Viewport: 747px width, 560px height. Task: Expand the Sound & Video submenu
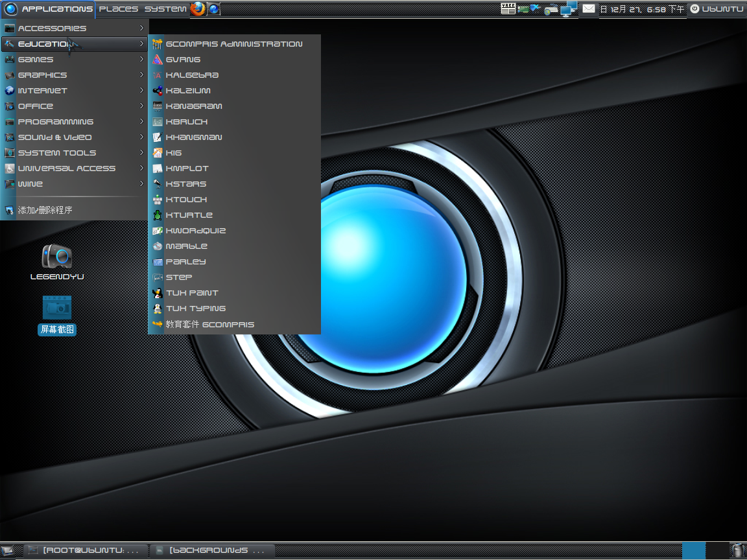55,137
